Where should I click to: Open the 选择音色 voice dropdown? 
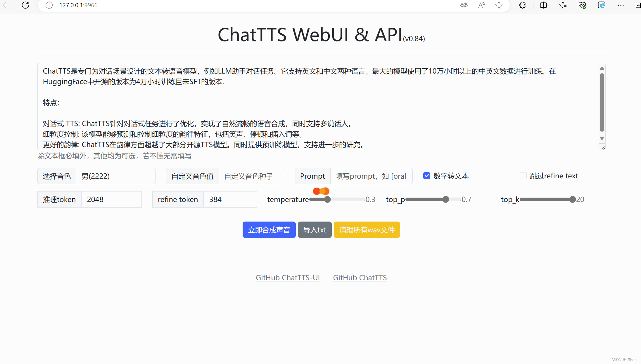point(115,176)
